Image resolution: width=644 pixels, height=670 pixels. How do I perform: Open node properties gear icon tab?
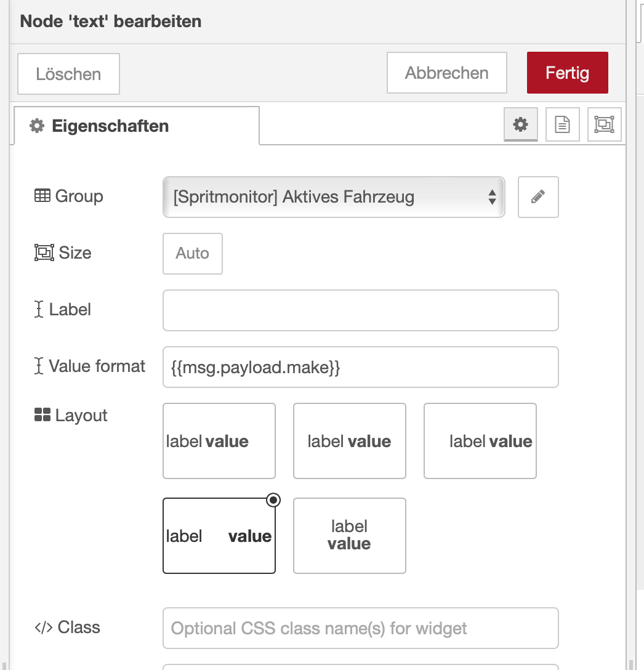521,125
